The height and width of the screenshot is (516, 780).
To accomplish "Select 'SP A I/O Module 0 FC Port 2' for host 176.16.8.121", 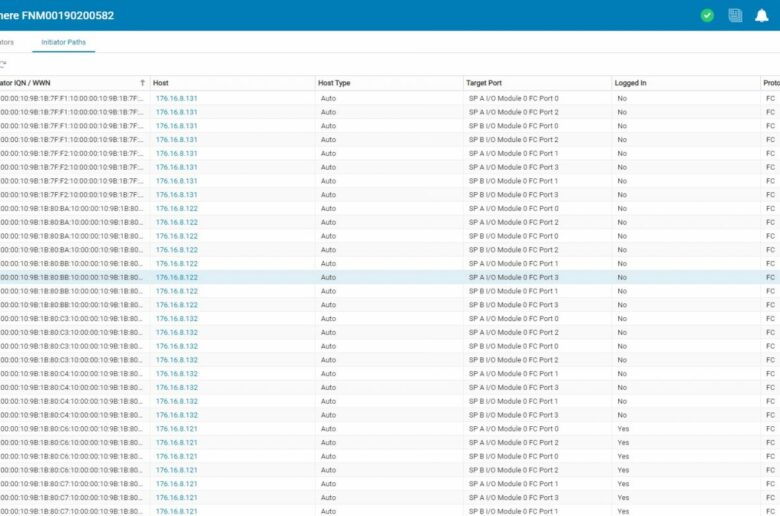I will 513,443.
